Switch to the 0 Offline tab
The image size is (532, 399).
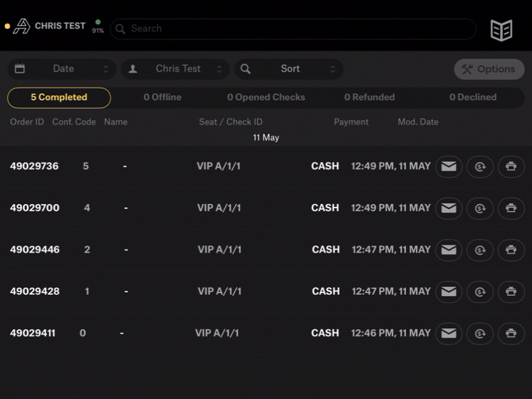click(162, 97)
